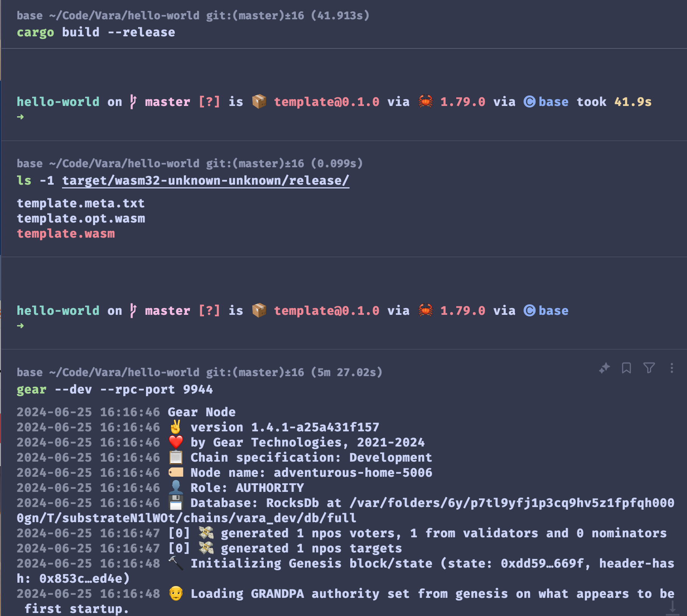Click the block header showing 0.099s
Image resolution: width=687 pixels, height=616 pixels.
[x=190, y=163]
